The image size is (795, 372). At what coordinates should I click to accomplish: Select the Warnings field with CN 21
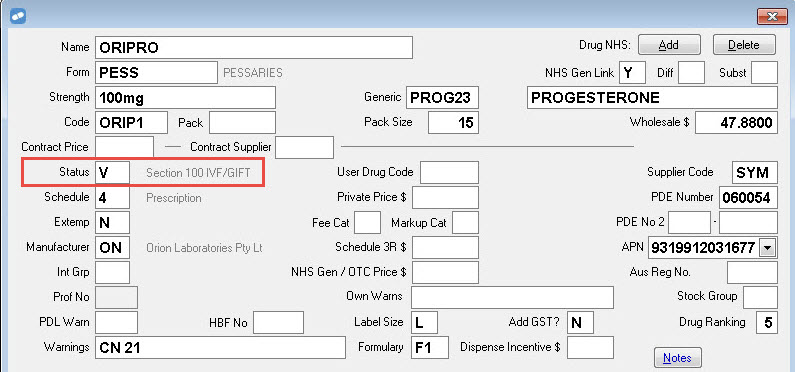[x=220, y=348]
